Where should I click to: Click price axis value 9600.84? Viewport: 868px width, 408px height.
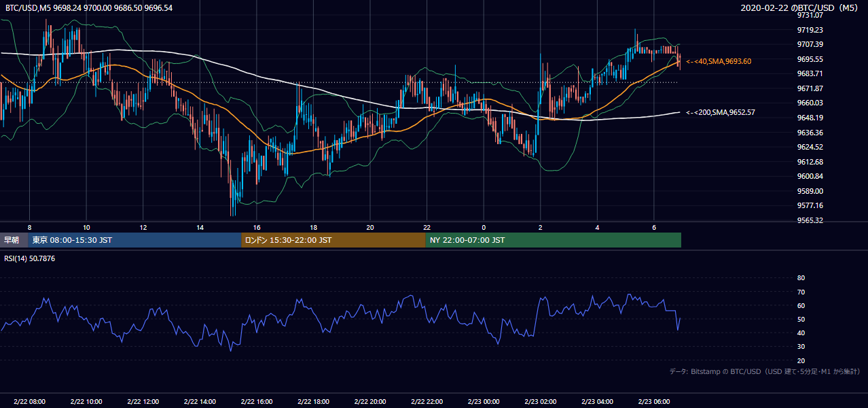pyautogui.click(x=810, y=176)
